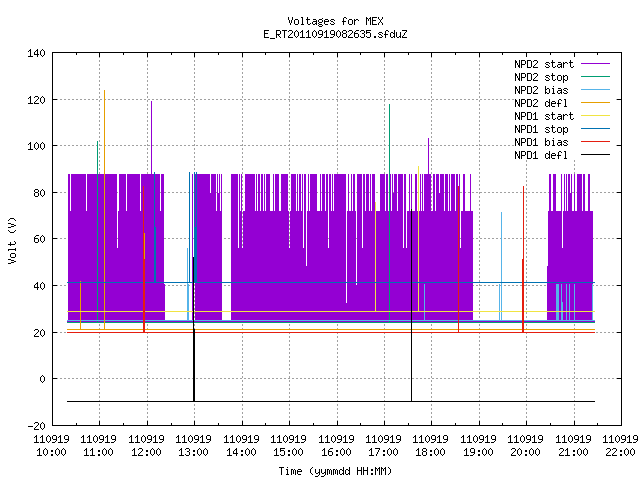Viewport: 640px width, 480px height.
Task: Click the purple NPD2 start legend line
Action: [595, 64]
